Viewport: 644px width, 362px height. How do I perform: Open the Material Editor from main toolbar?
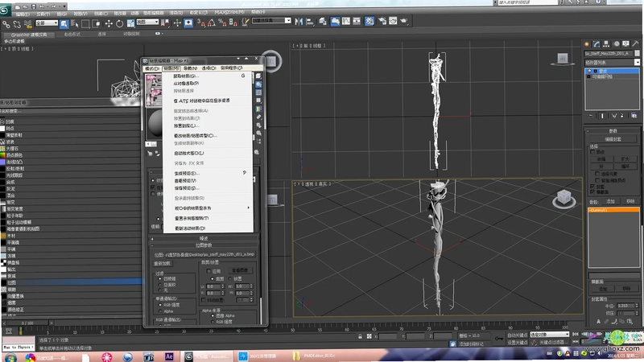[369, 21]
